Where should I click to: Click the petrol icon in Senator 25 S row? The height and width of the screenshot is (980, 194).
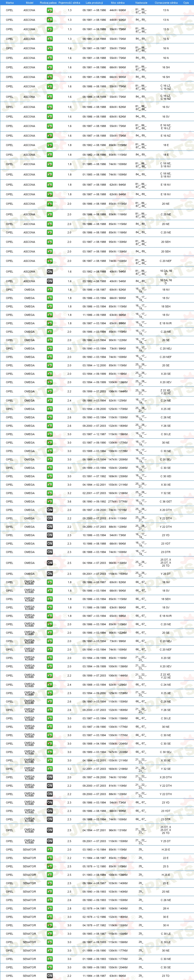pos(50,866)
